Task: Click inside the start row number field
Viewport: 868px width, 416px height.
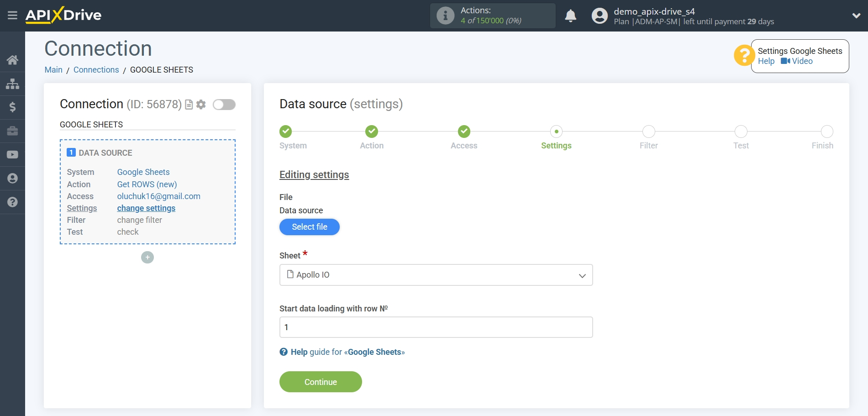Action: [436, 327]
